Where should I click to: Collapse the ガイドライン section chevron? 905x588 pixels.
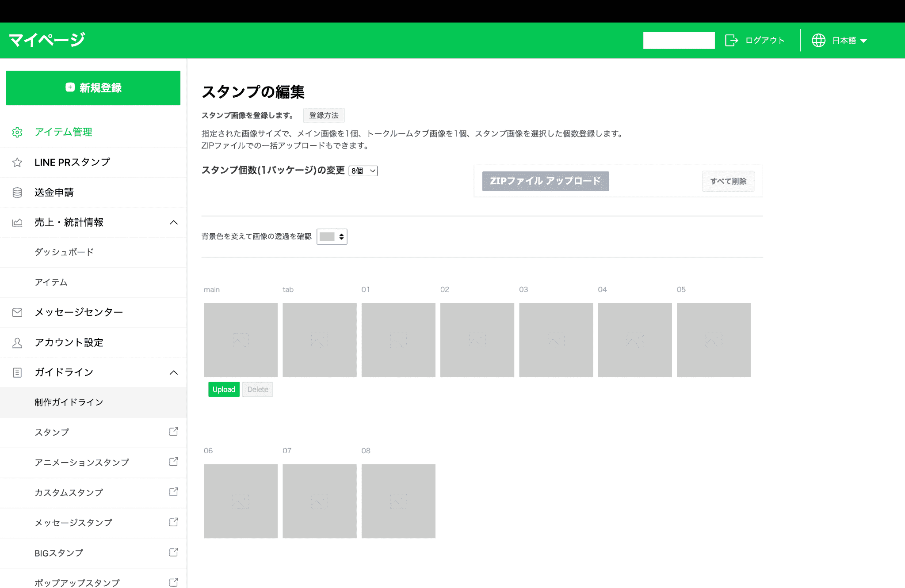(x=174, y=372)
